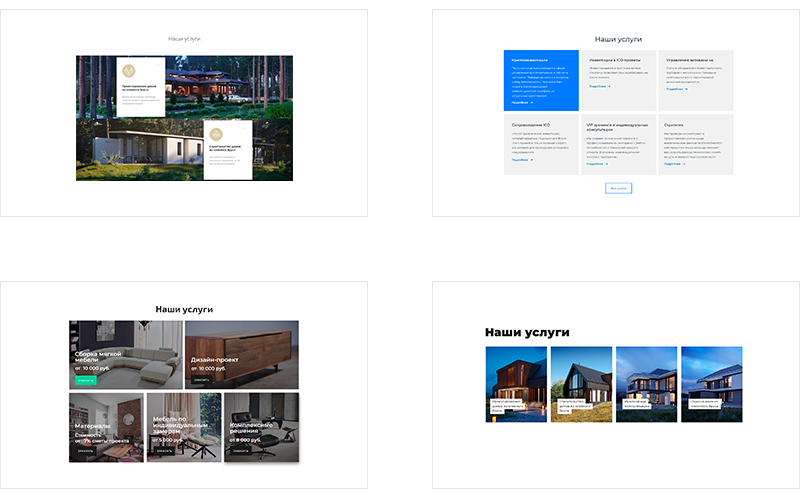
Task: Click button on Комплексные решения card
Action: [240, 451]
